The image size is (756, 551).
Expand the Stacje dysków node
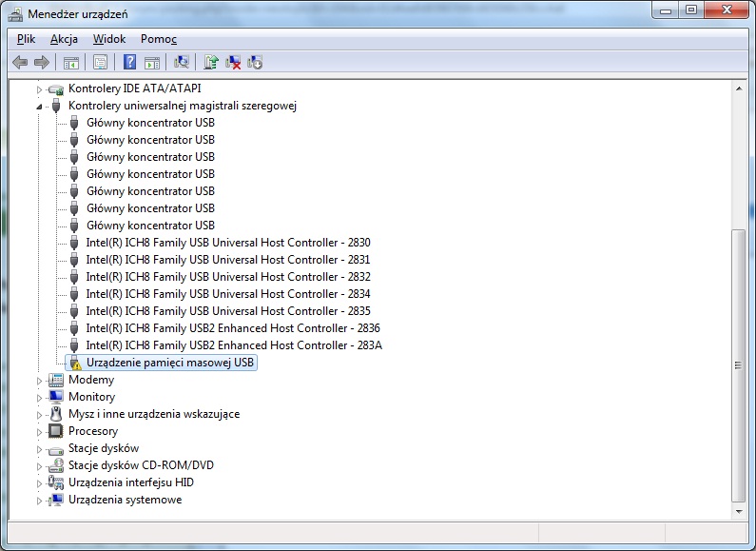39,449
